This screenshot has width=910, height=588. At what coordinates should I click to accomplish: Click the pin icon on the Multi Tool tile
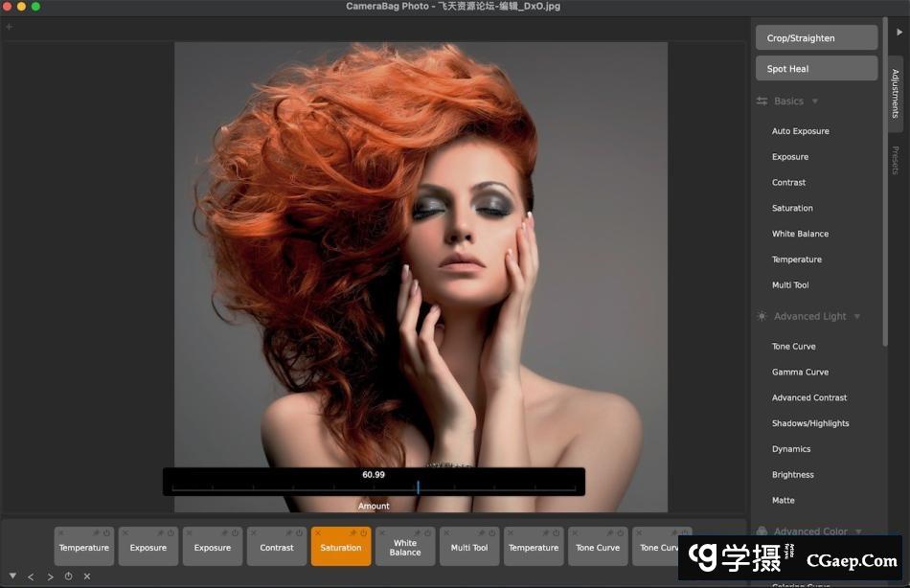(481, 533)
